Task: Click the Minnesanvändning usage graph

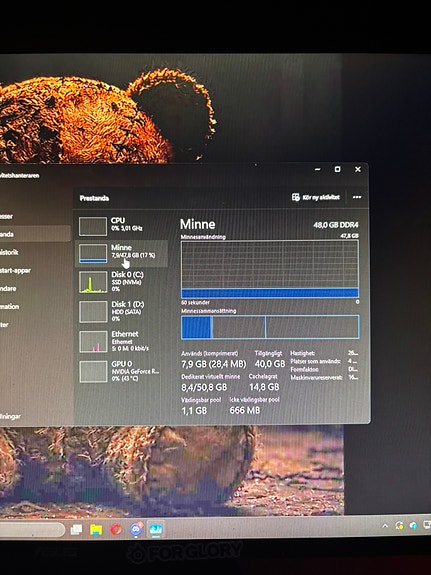Action: click(x=270, y=269)
